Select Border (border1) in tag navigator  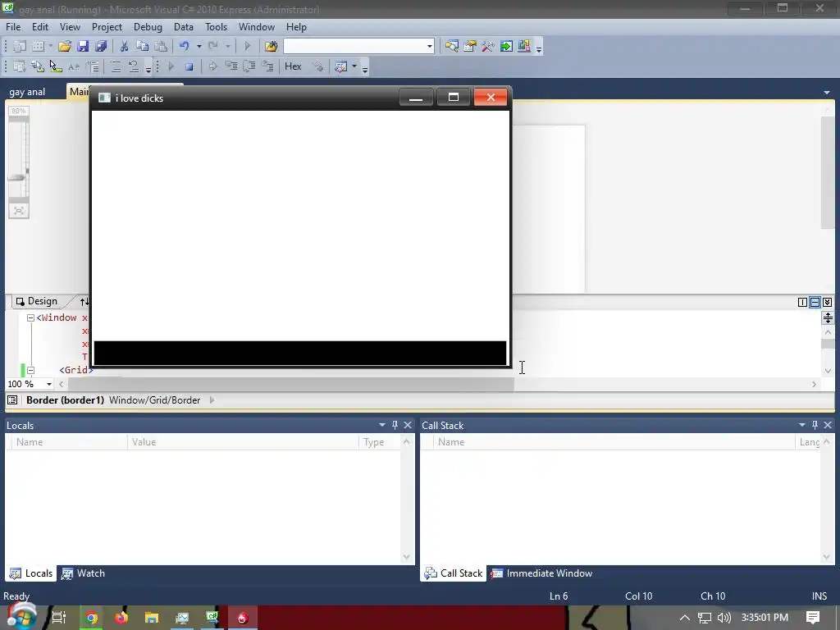click(x=66, y=400)
